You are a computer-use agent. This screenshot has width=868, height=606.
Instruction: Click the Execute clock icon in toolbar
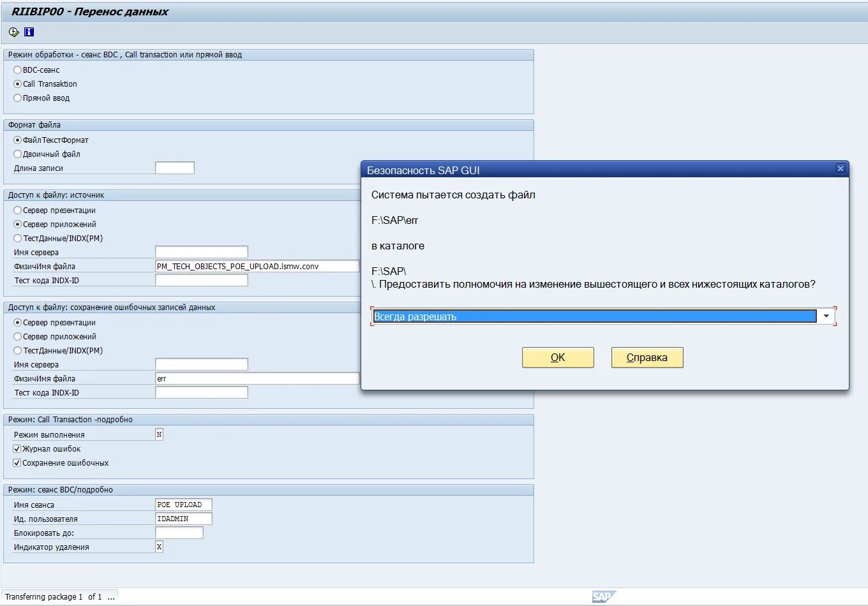pyautogui.click(x=14, y=32)
